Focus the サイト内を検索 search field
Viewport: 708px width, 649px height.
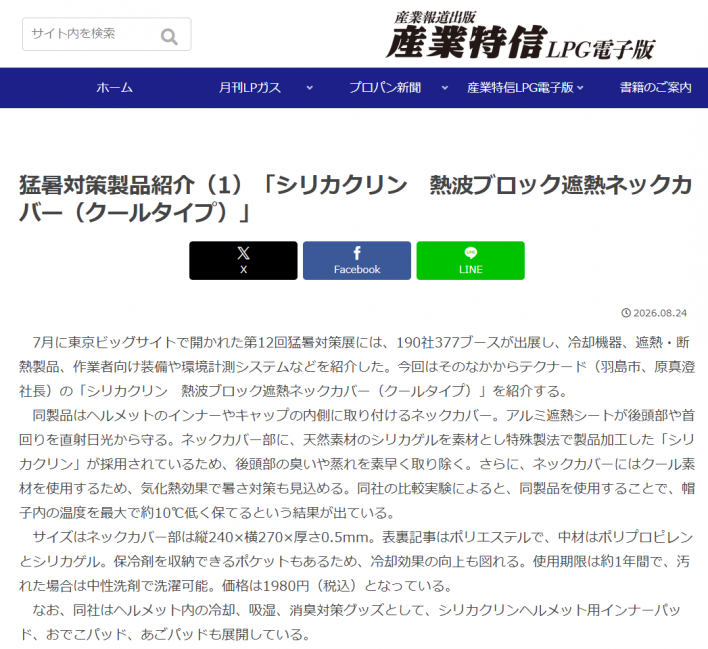pos(107,34)
